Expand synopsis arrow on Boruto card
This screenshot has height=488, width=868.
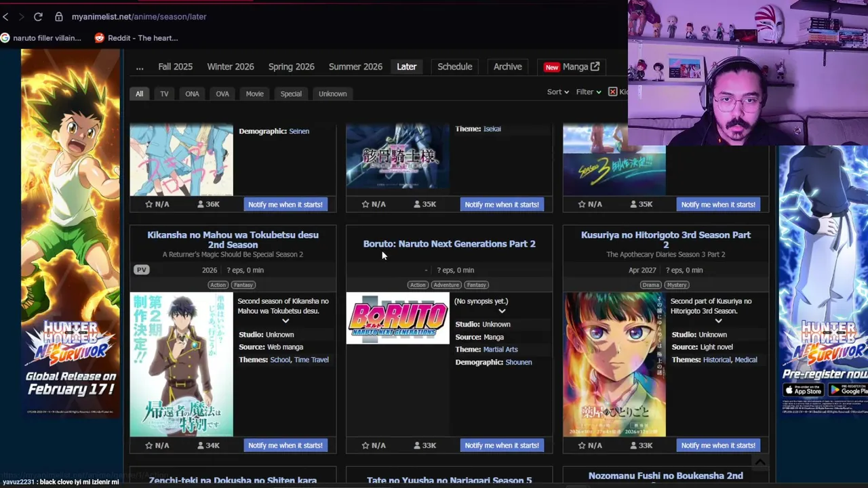coord(502,311)
